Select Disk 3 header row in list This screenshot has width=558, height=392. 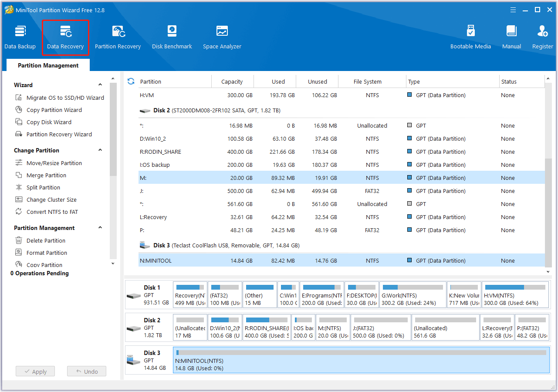pos(341,246)
